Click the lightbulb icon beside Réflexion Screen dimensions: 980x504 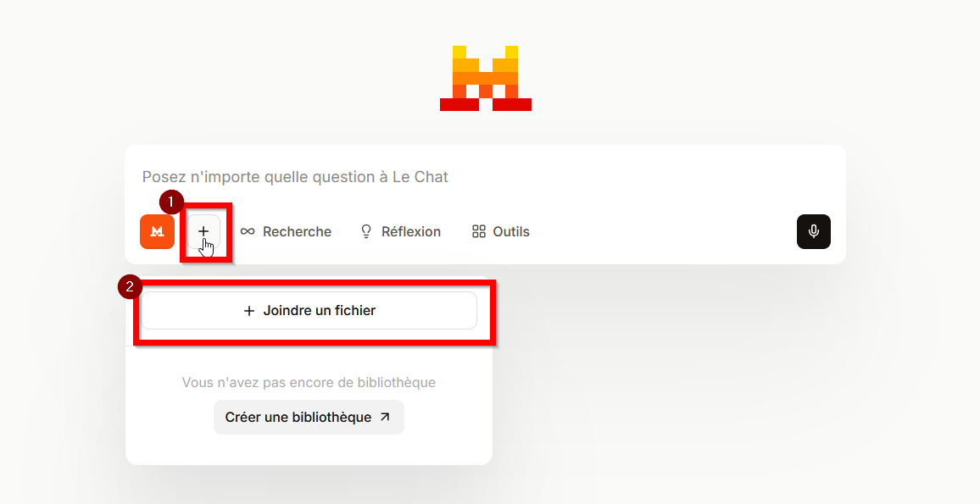pyautogui.click(x=366, y=231)
